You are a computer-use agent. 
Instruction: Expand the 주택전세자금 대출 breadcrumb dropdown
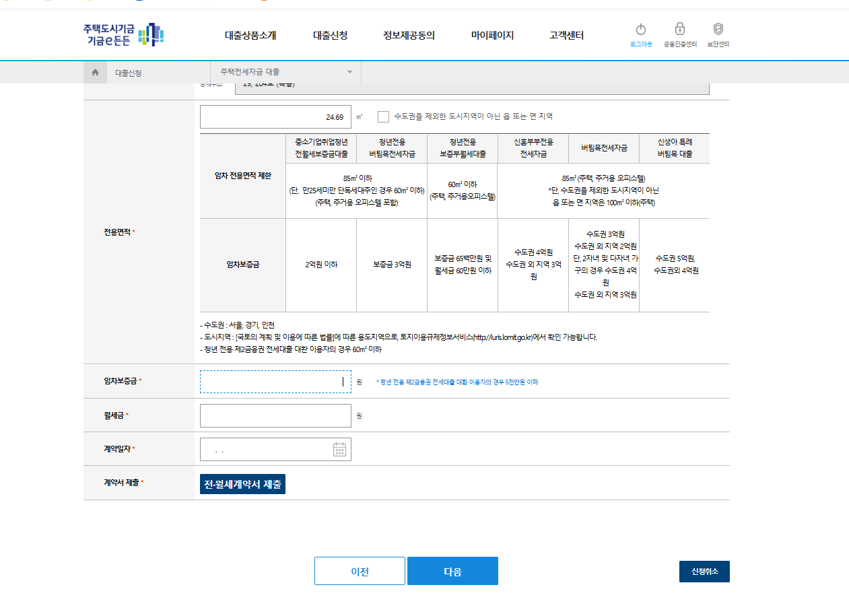point(286,72)
